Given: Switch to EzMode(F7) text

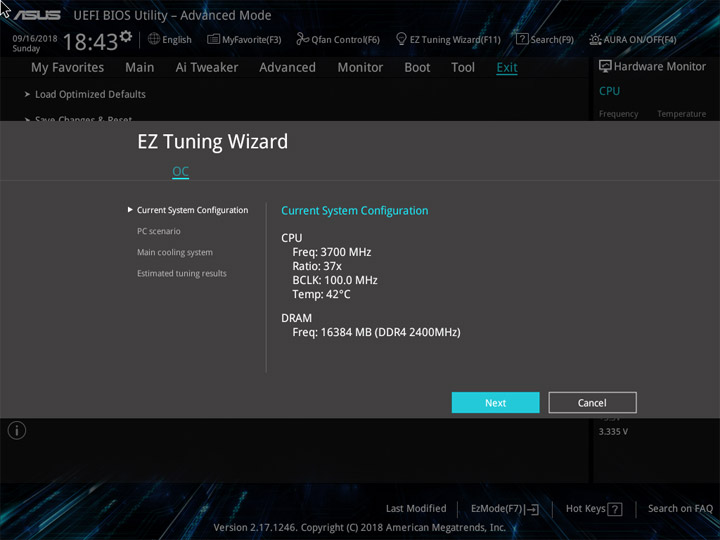Looking at the screenshot, I should pyautogui.click(x=496, y=509).
